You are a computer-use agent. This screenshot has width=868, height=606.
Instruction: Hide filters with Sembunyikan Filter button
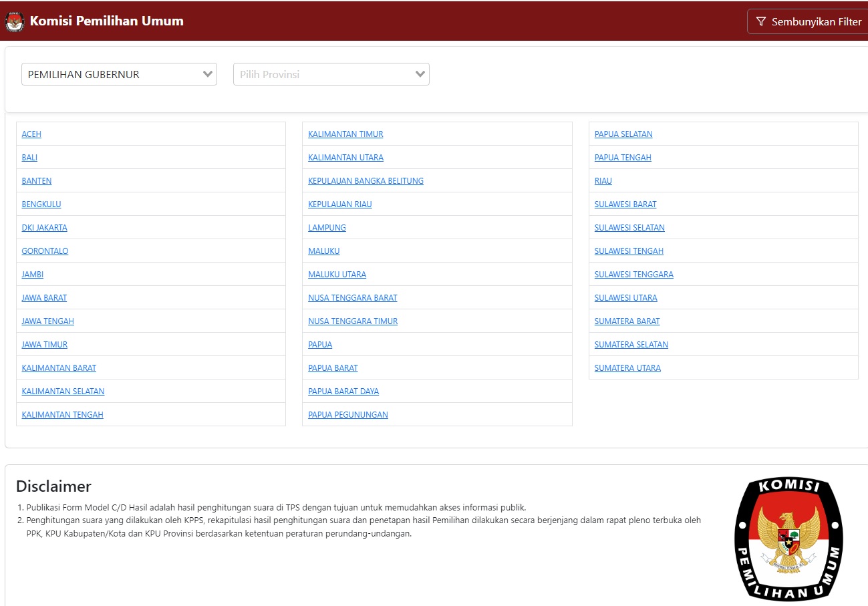tap(809, 21)
